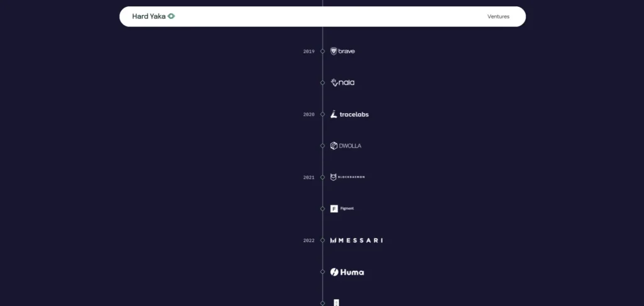Select the diamond marker beside Dwolla
This screenshot has width=644, height=306.
pos(323,146)
